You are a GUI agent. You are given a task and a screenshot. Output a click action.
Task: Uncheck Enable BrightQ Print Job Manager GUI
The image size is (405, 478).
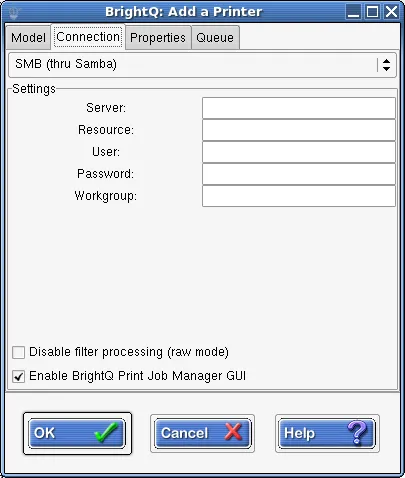18,376
